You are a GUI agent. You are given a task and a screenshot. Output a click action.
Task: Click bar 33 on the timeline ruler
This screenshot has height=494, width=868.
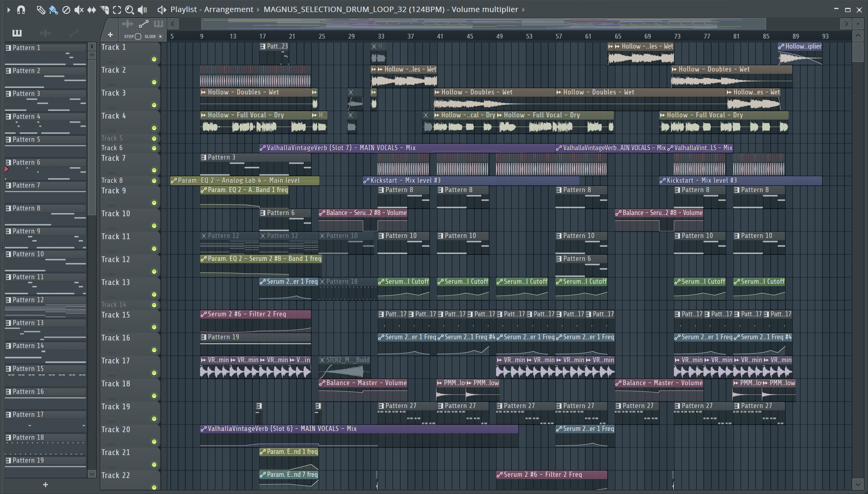click(x=381, y=36)
